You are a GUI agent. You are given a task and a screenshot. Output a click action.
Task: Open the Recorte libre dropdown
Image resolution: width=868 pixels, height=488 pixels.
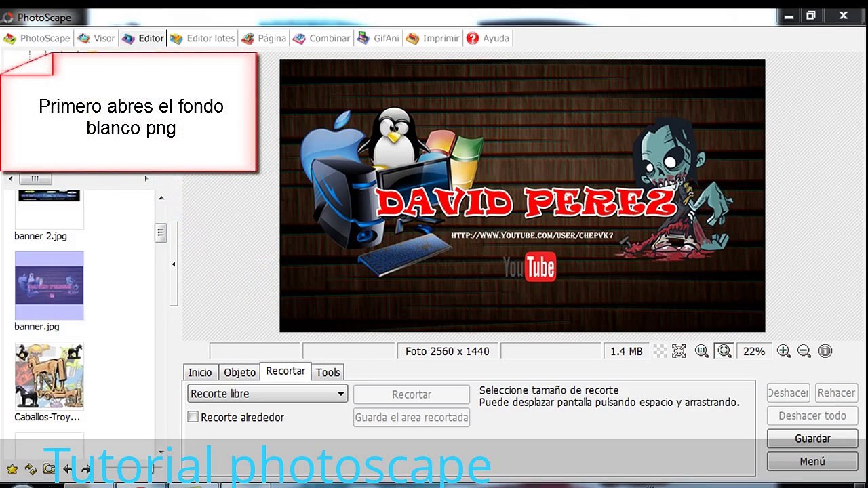267,394
